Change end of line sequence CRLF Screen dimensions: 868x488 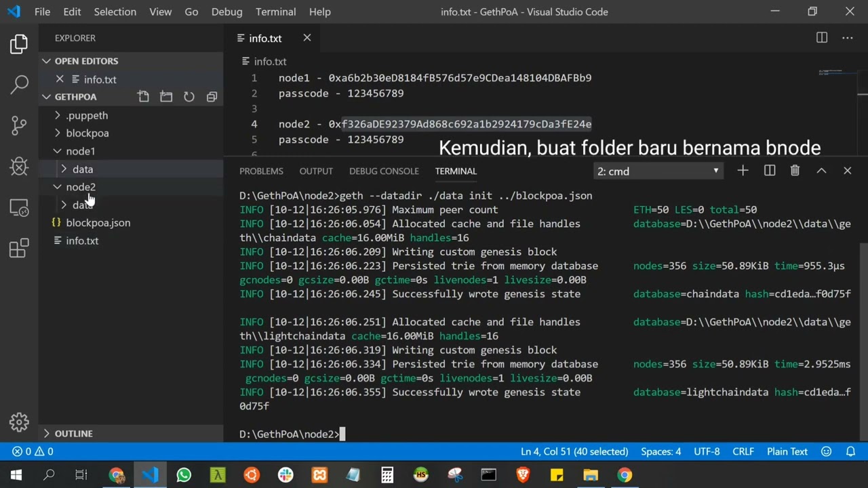pyautogui.click(x=743, y=451)
